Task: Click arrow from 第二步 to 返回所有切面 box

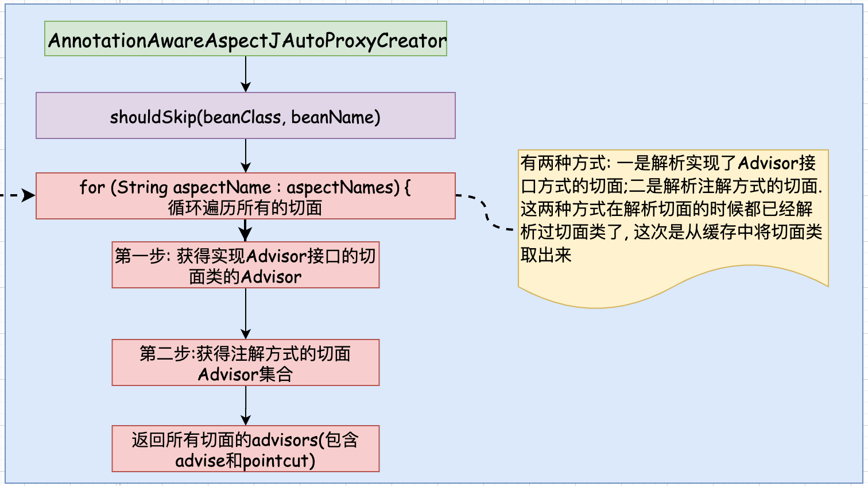Action: click(x=246, y=405)
